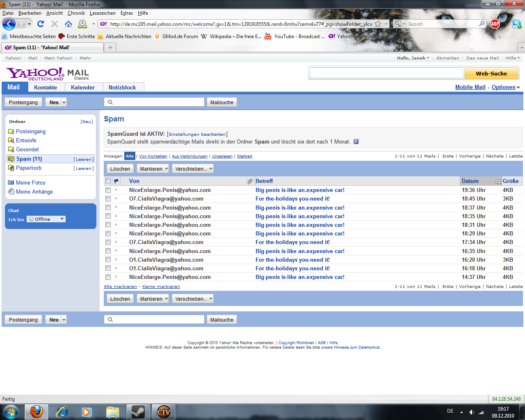
Task: Open the Adblock Plus toolbar icon
Action: 495,24
